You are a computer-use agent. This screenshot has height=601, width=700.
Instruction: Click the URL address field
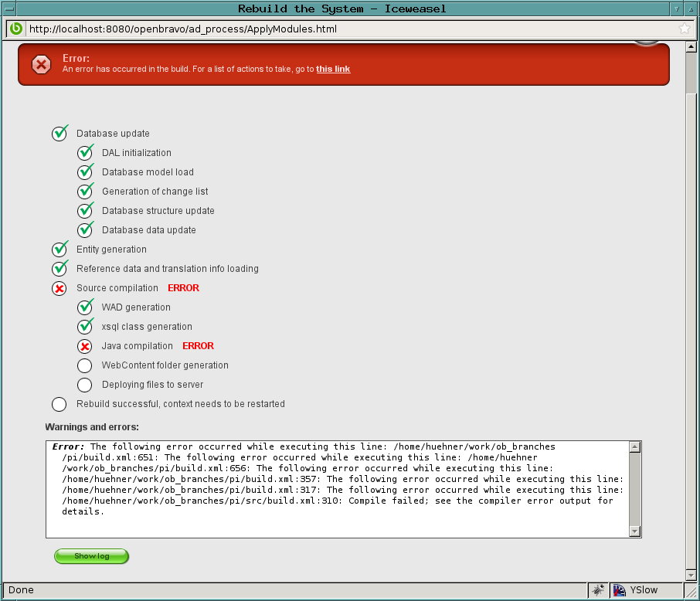click(348, 29)
